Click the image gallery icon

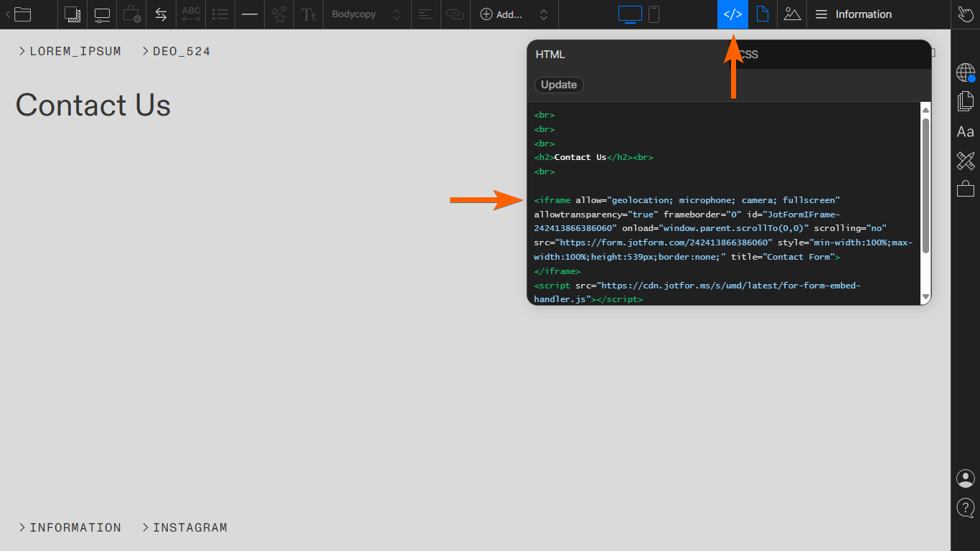point(792,14)
